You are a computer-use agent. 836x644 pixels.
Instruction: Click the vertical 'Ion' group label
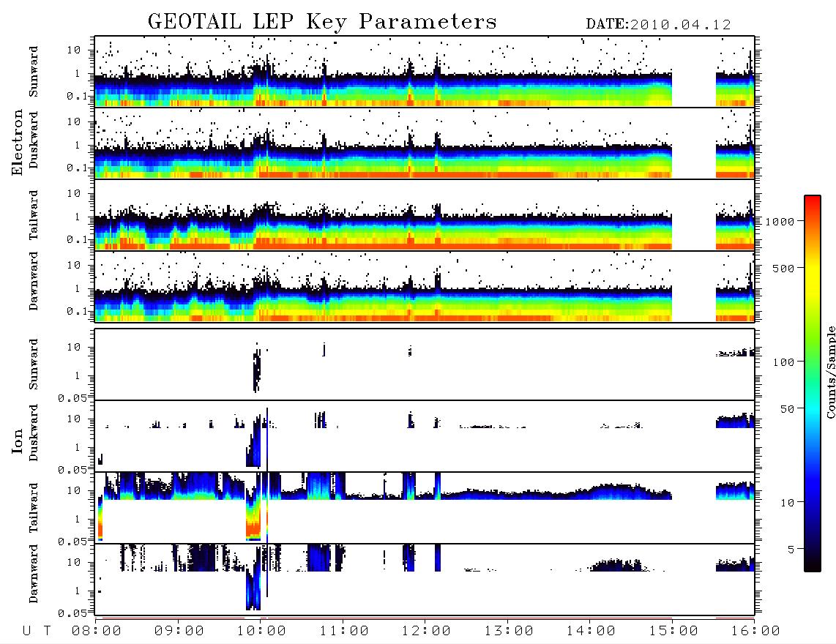[x=17, y=441]
